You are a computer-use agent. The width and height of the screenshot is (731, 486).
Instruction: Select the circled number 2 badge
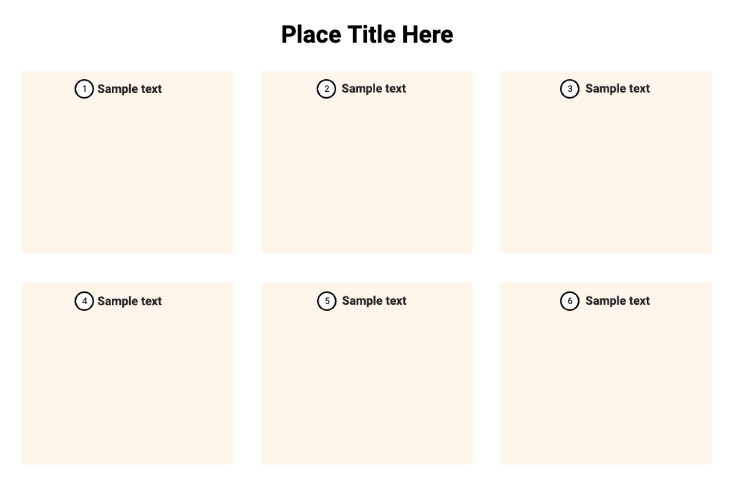point(326,89)
